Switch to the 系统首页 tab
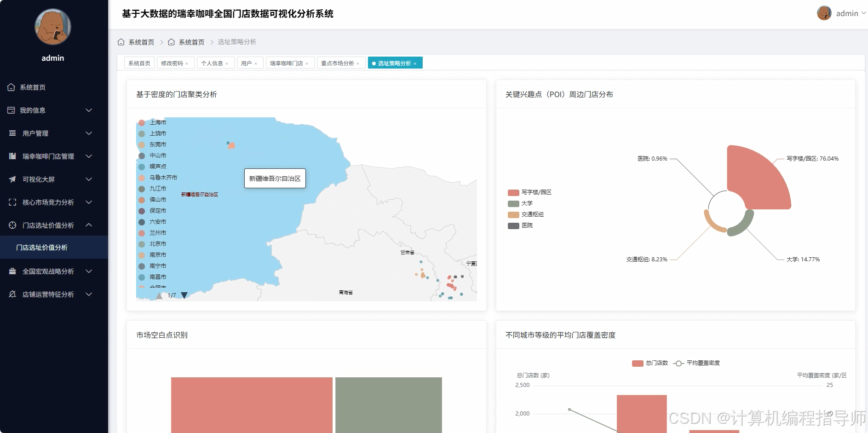Screen dimensions: 868x433 (x=139, y=63)
